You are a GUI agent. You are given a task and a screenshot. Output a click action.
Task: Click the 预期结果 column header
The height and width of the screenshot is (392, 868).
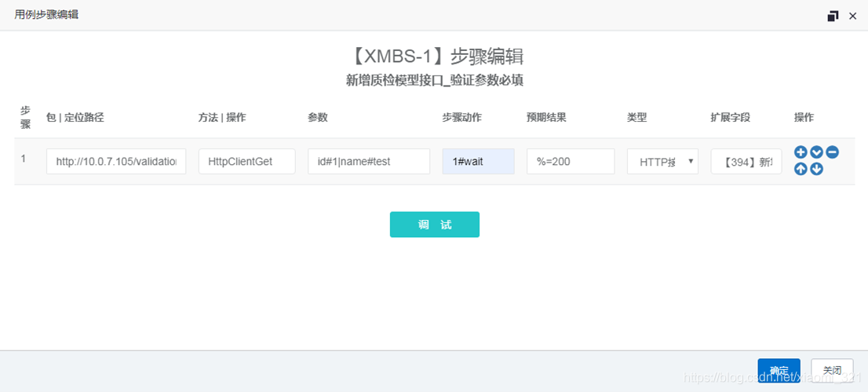tap(546, 118)
